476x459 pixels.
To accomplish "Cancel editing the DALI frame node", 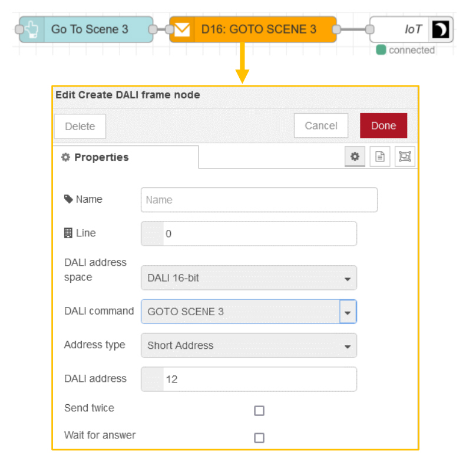I will pos(320,126).
